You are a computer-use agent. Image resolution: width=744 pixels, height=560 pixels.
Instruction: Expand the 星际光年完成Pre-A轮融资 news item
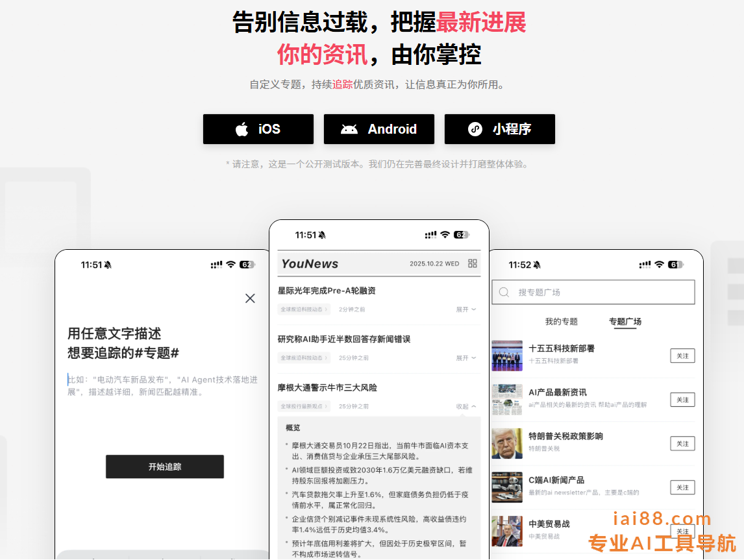466,310
